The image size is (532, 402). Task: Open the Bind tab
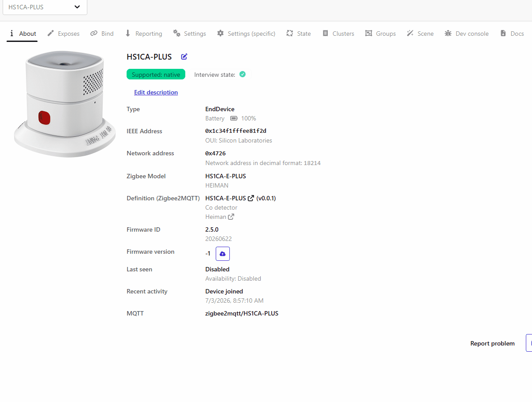(x=102, y=34)
